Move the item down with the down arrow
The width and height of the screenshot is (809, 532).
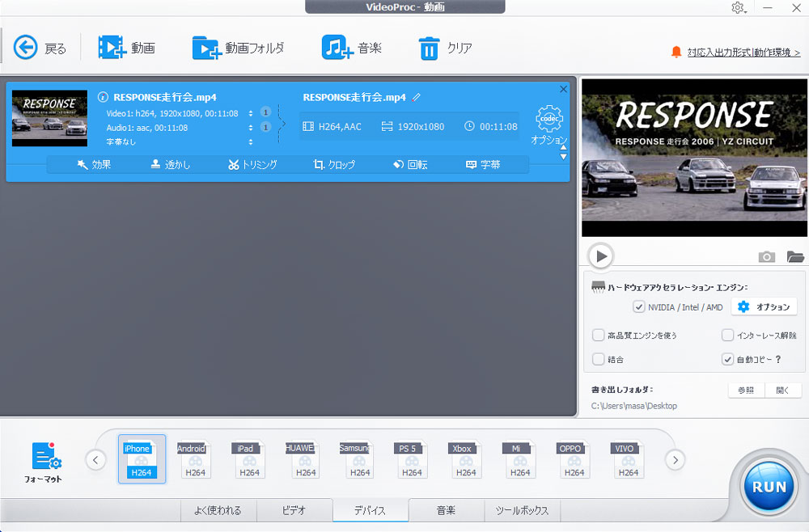[563, 156]
